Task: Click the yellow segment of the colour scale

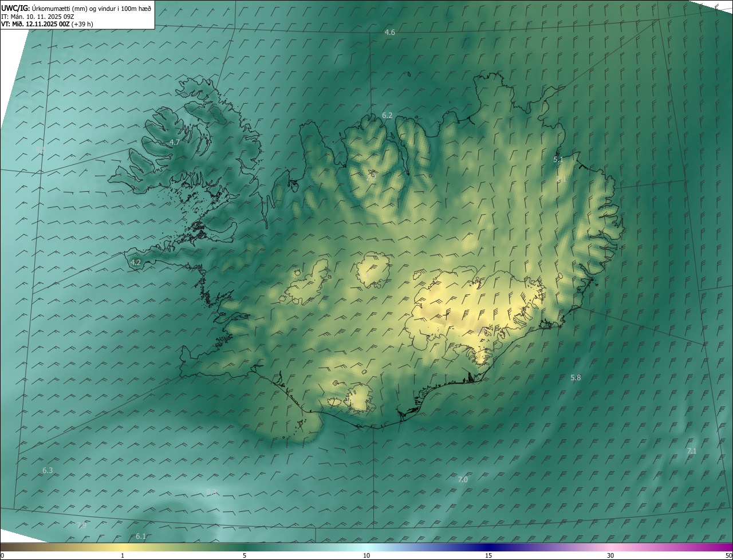Action: point(123,547)
